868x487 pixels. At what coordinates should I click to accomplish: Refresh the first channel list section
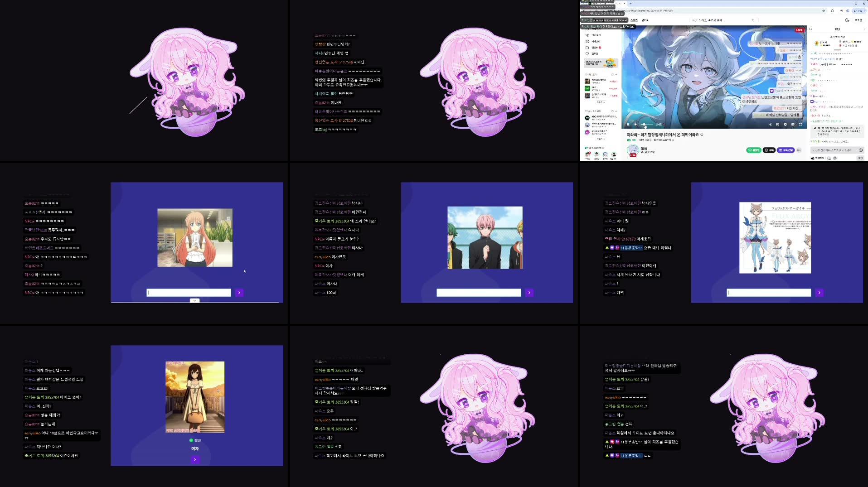[612, 74]
